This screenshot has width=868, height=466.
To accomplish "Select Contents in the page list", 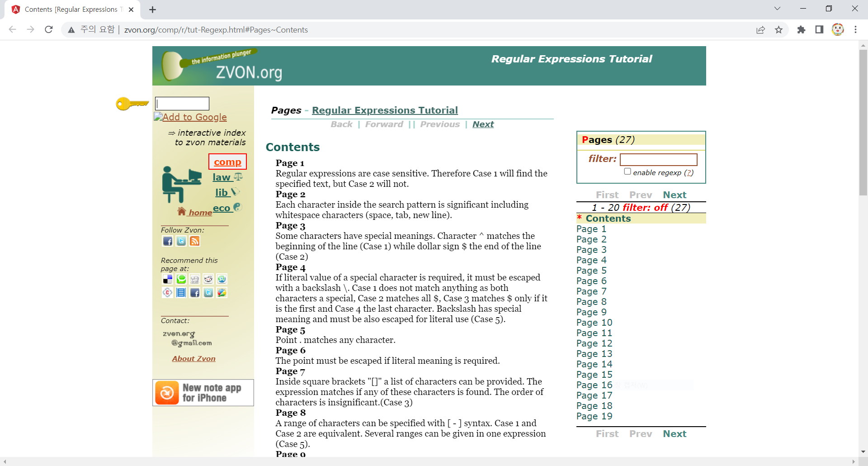I will pyautogui.click(x=608, y=219).
